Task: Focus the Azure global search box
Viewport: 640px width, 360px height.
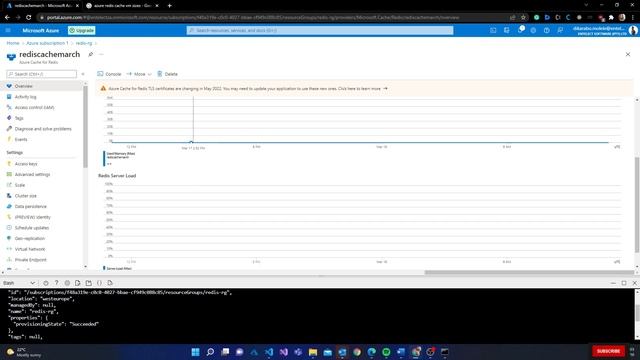Action: coord(320,30)
